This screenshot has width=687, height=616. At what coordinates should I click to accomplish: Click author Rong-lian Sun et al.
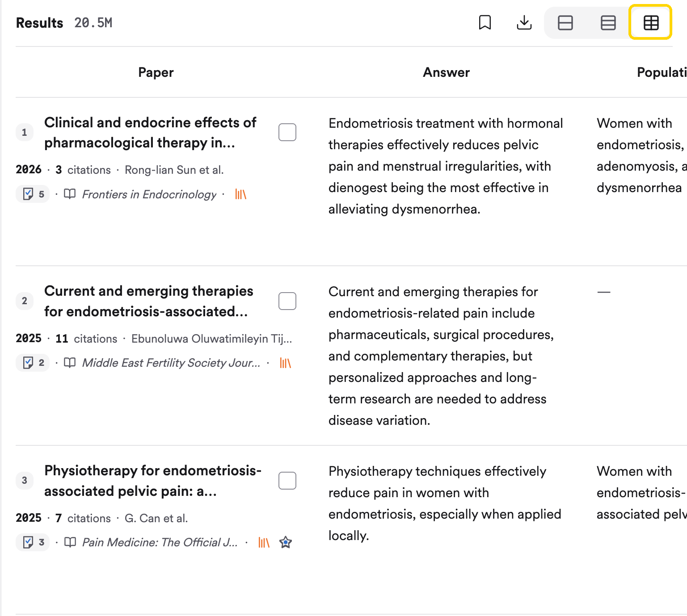(174, 170)
